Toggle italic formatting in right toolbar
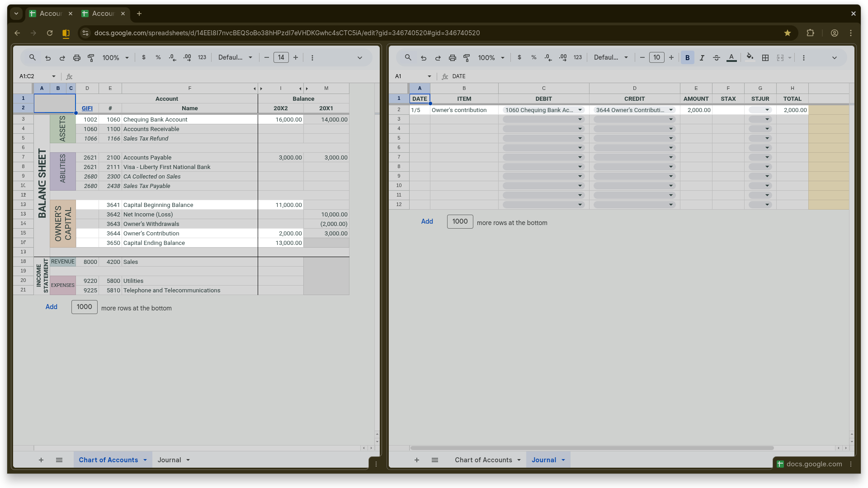Image resolution: width=868 pixels, height=488 pixels. point(702,58)
